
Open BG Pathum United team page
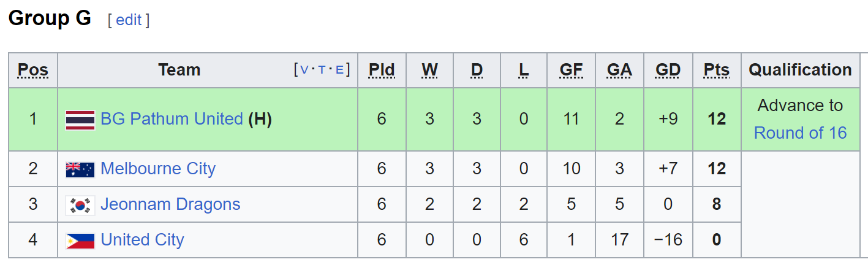click(172, 118)
